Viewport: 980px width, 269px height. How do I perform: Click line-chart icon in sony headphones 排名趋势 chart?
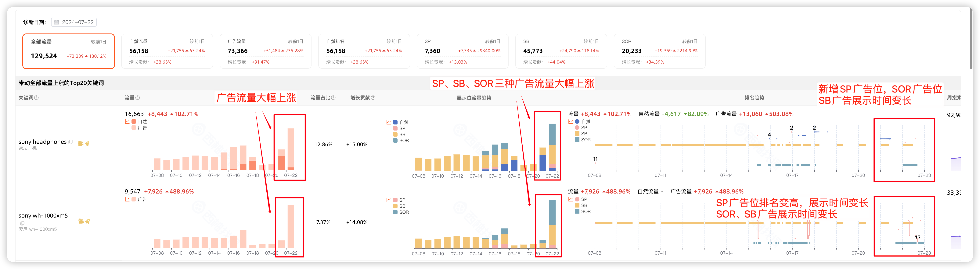[x=571, y=122]
